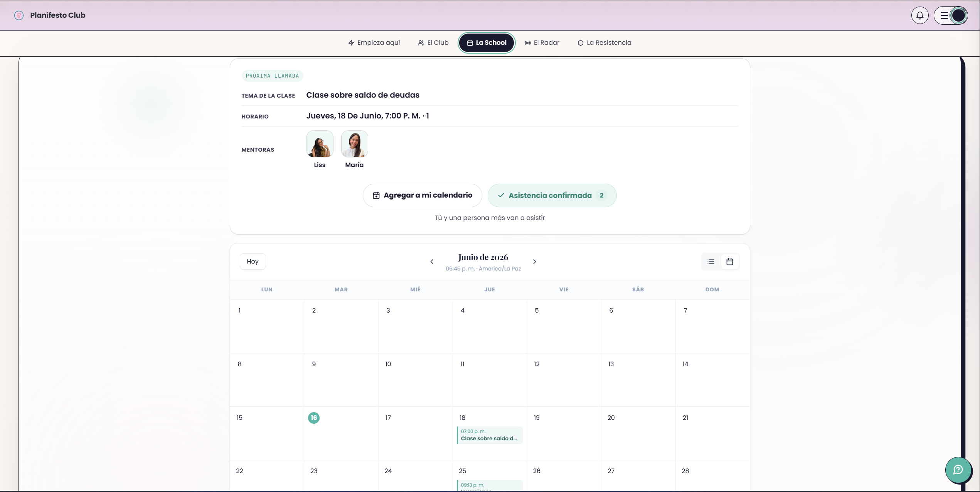Go to next month

click(x=534, y=262)
